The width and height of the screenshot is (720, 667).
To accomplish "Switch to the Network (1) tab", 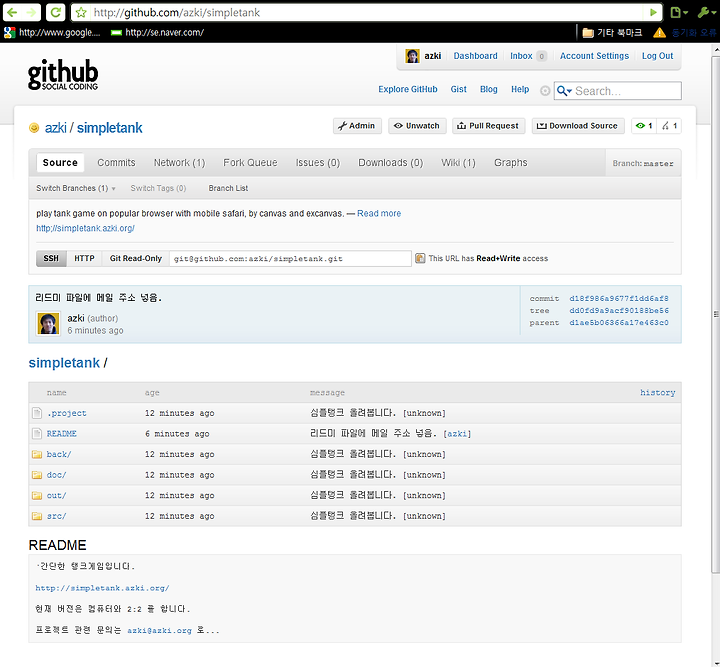I will 180,163.
